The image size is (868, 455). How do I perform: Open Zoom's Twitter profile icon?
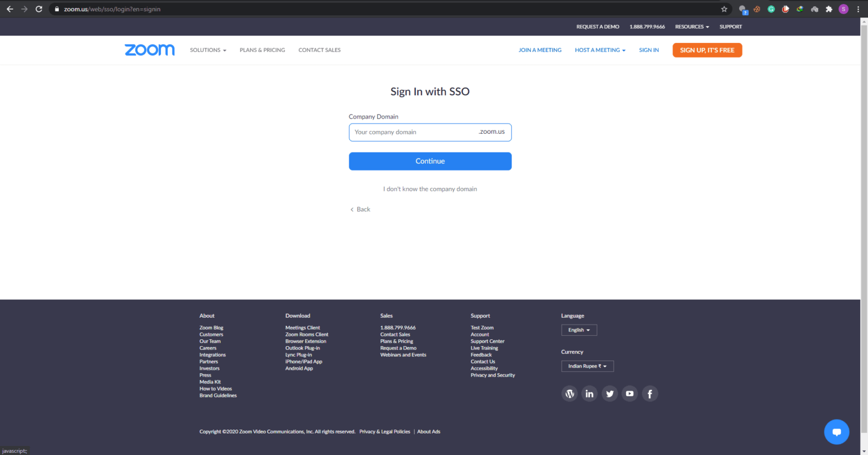pyautogui.click(x=609, y=393)
